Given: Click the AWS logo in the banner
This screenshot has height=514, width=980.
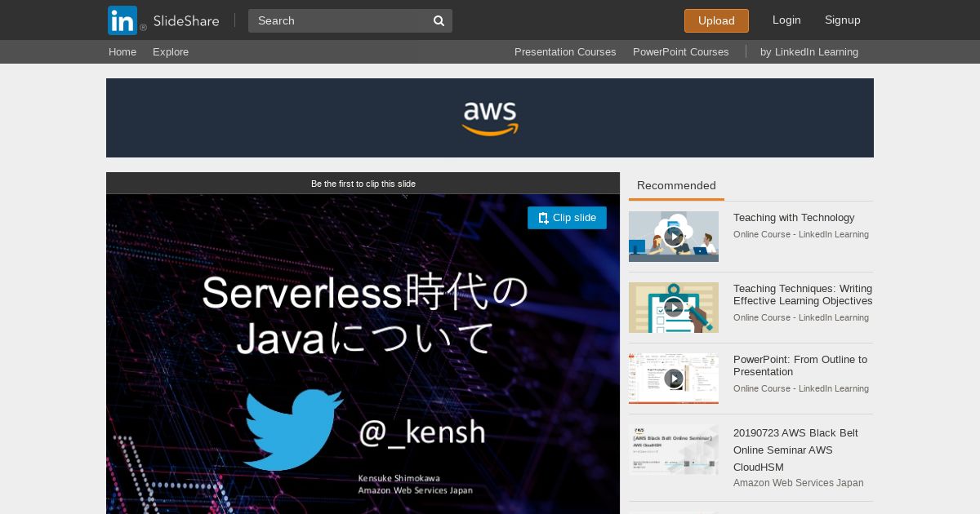Looking at the screenshot, I should [490, 118].
